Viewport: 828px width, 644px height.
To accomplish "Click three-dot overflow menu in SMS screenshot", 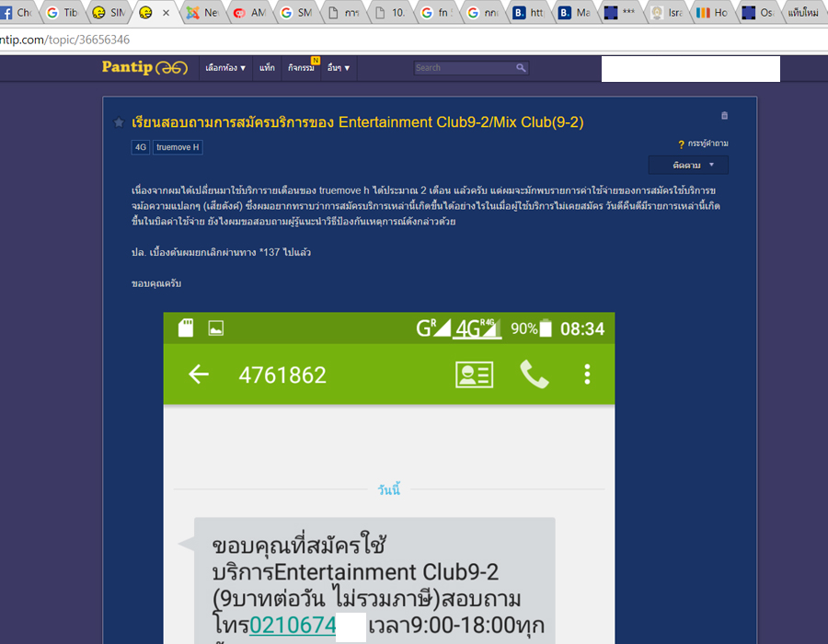I will [x=587, y=374].
